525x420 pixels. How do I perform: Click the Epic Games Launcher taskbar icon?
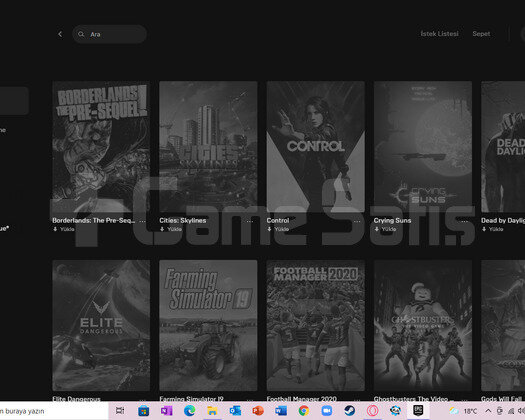pyautogui.click(x=418, y=410)
